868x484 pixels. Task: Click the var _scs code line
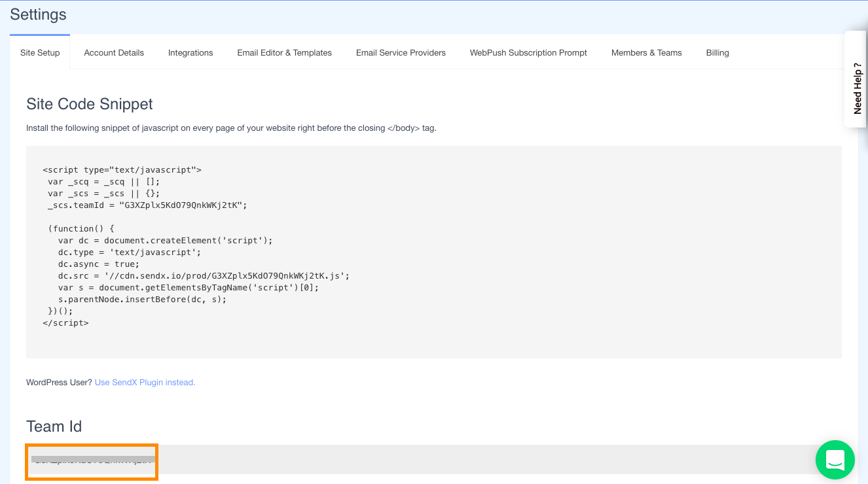click(x=103, y=194)
